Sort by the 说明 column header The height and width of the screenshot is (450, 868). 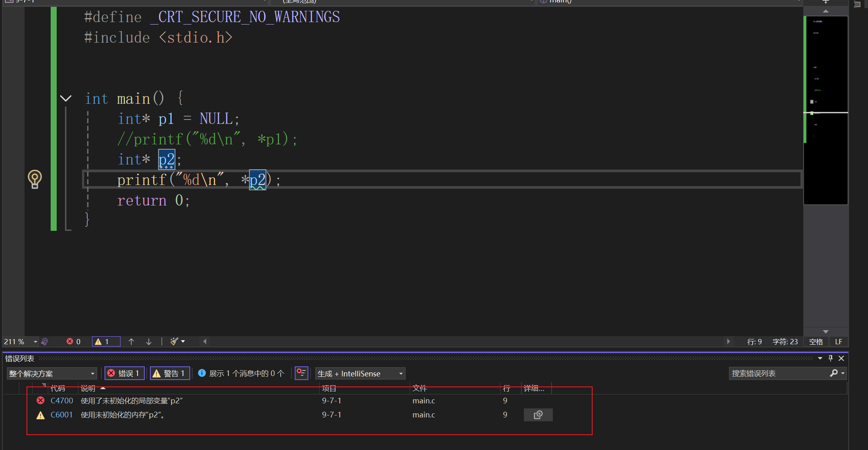coord(88,388)
